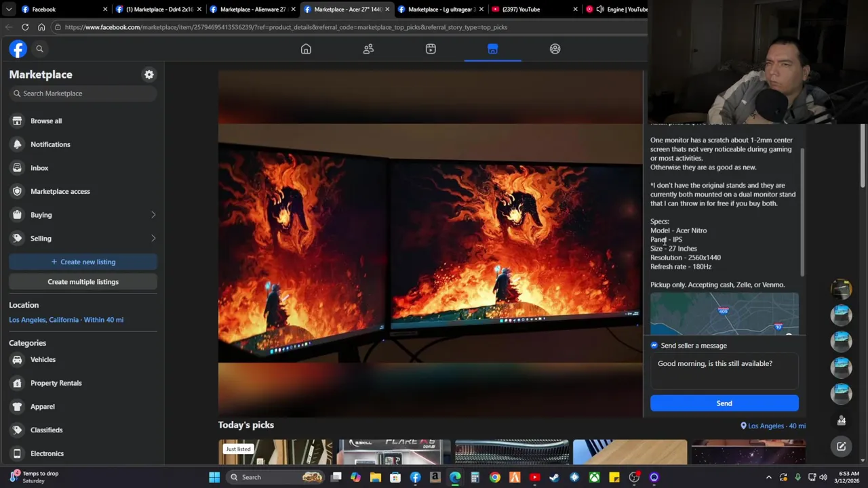Open Marketplace Notifications

pyautogui.click(x=83, y=144)
